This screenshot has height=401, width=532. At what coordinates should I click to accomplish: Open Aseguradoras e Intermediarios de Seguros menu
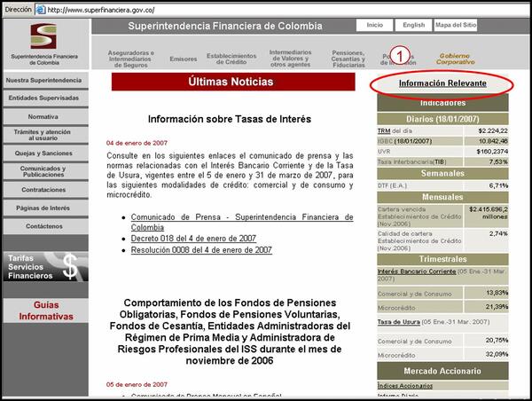pos(129,58)
